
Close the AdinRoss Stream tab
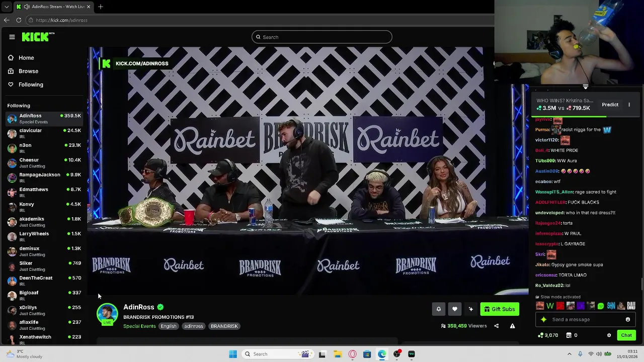click(x=89, y=7)
